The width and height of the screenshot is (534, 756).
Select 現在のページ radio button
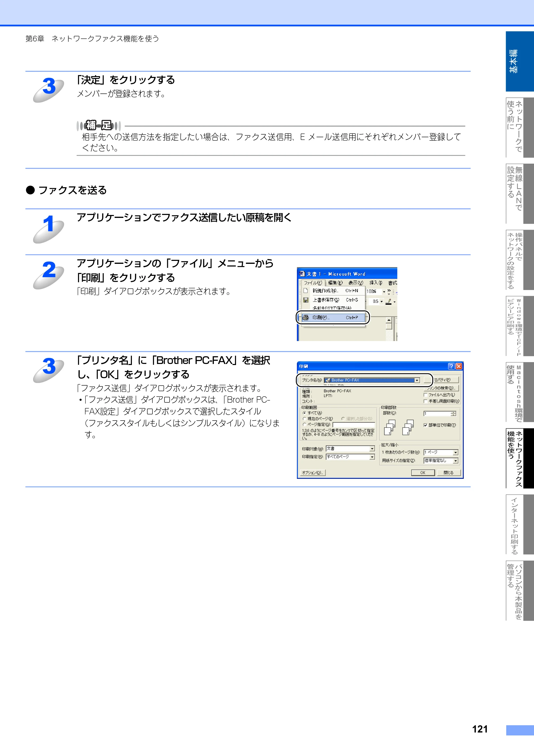point(304,419)
